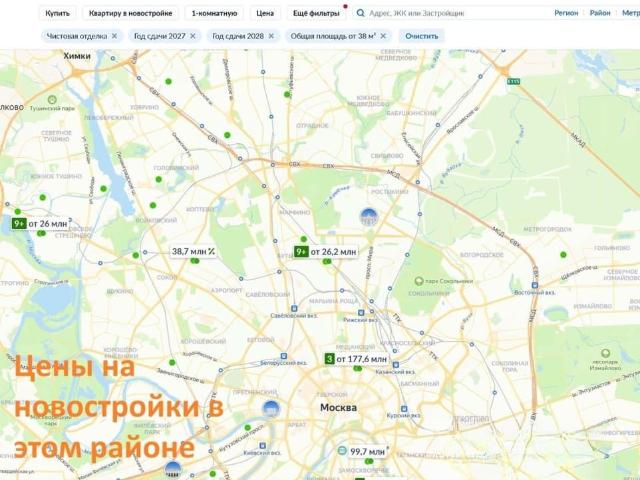Remove Общая площадь от 38 м² filter

pos(383,36)
